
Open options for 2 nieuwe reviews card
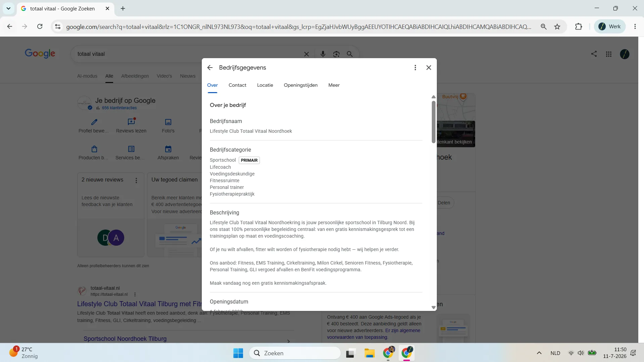click(136, 180)
